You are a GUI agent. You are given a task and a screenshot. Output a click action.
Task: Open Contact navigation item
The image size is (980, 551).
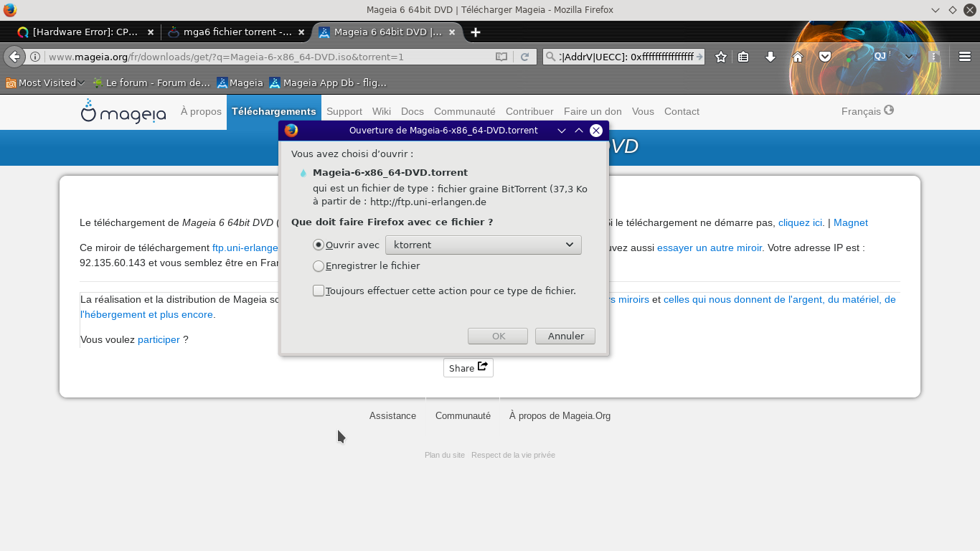[682, 111]
